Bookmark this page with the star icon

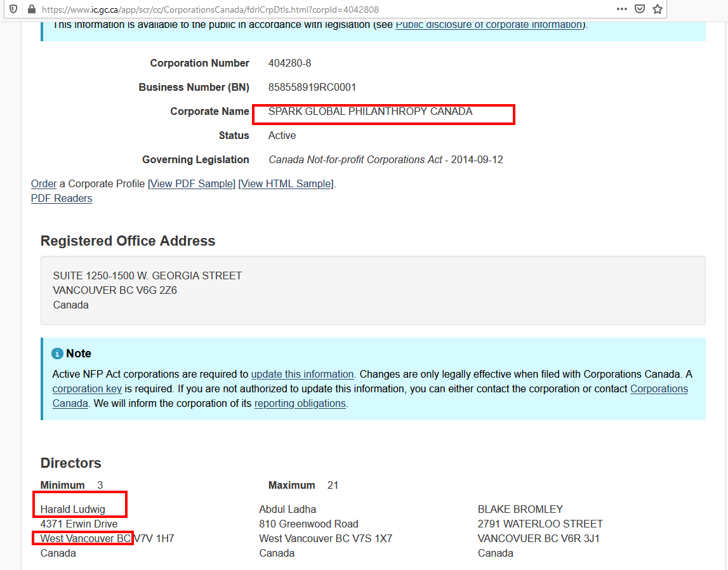(658, 10)
